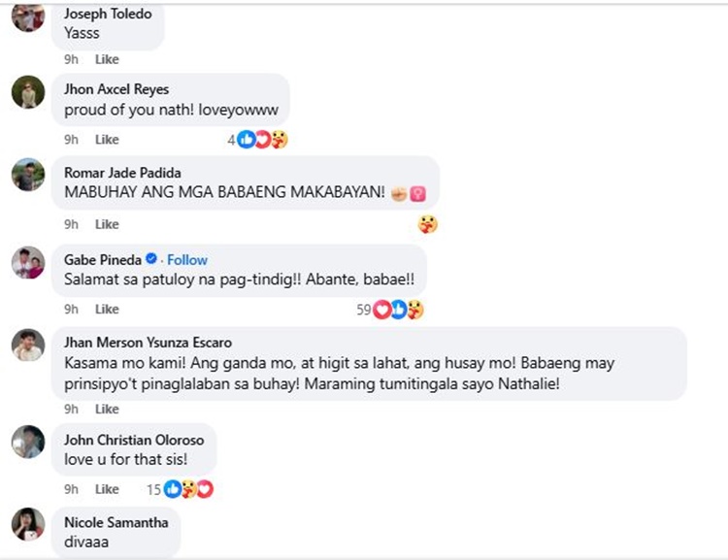Like John Christian Oloroso's comment

pos(107,489)
